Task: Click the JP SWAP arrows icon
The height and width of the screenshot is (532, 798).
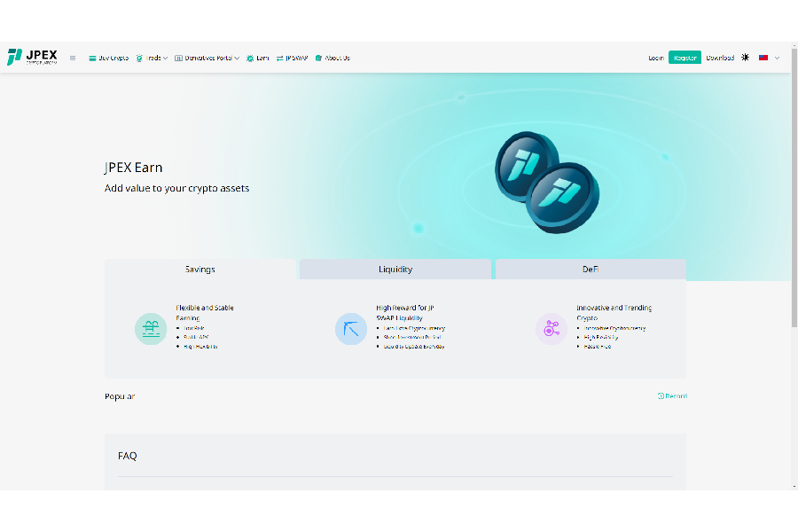Action: 280,58
